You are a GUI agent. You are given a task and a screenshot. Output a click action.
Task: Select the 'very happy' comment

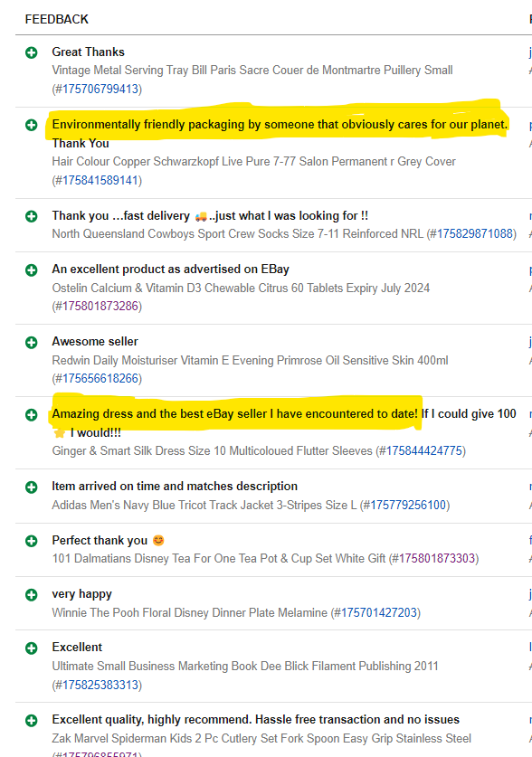click(x=82, y=594)
